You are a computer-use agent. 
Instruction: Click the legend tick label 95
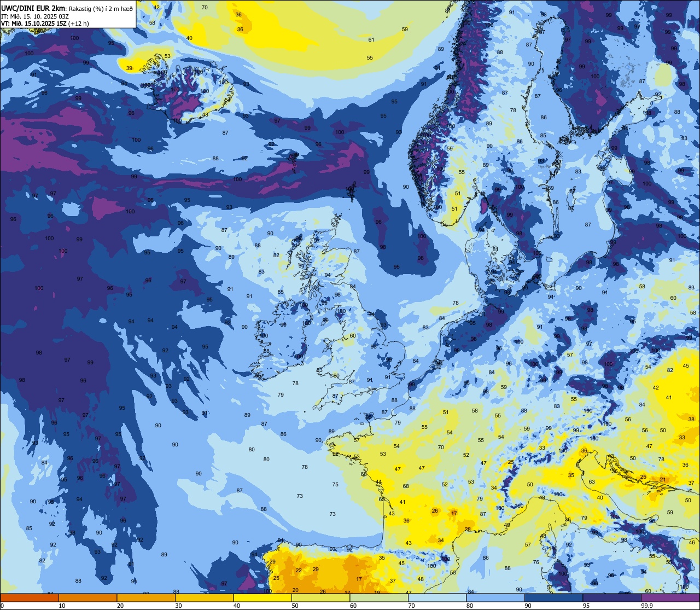click(586, 606)
